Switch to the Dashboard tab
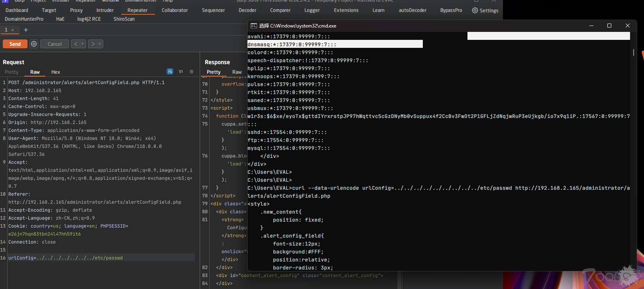Image resolution: width=644 pixels, height=289 pixels. point(17,10)
